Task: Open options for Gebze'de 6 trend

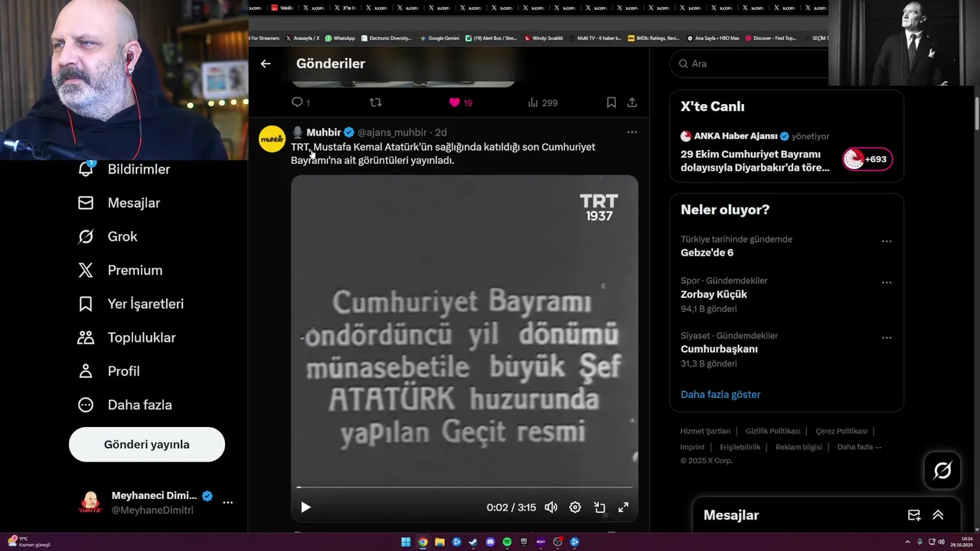Action: pyautogui.click(x=887, y=241)
